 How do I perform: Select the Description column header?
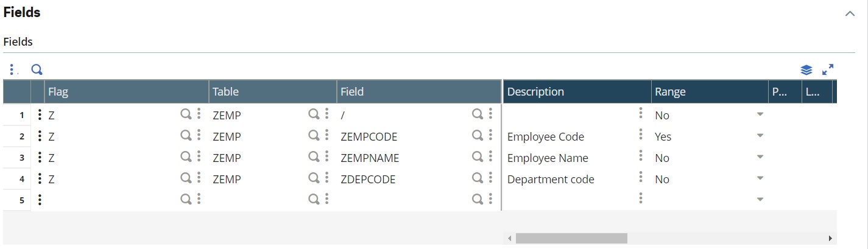tap(577, 92)
